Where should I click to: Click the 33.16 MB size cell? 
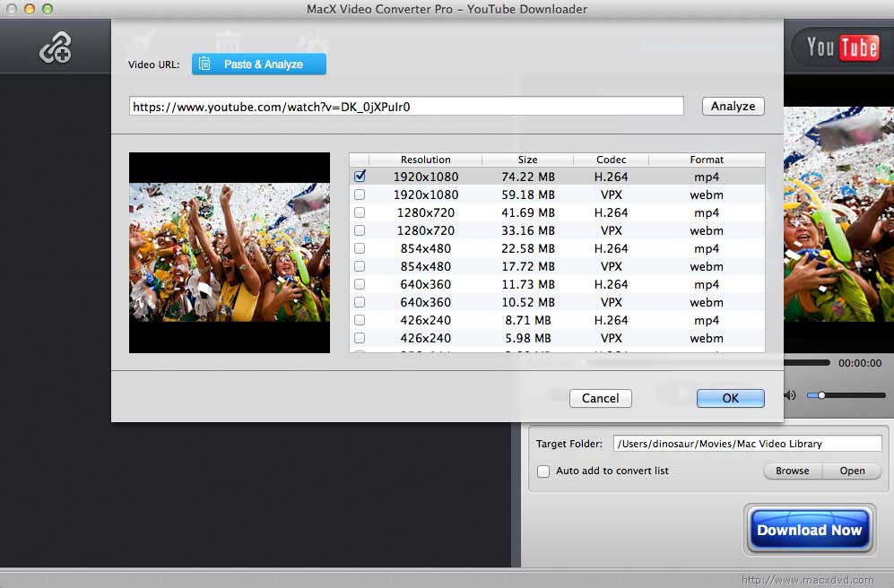click(x=528, y=230)
